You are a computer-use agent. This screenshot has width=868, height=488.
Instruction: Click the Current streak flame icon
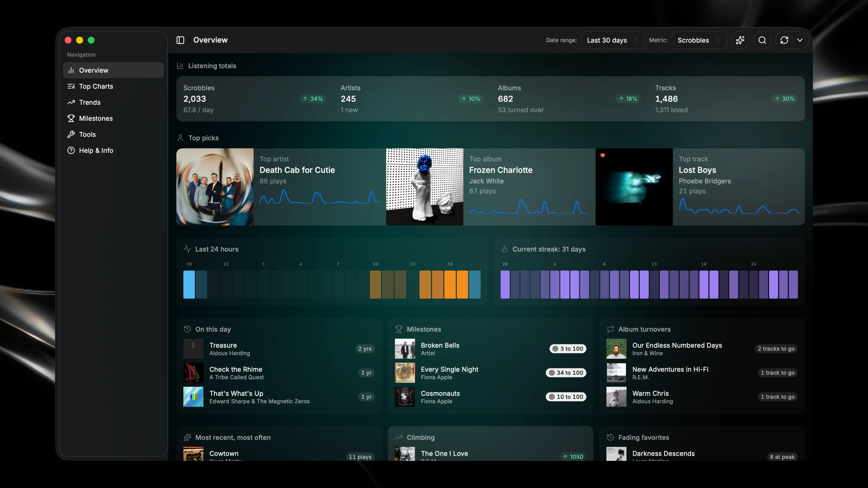(505, 249)
